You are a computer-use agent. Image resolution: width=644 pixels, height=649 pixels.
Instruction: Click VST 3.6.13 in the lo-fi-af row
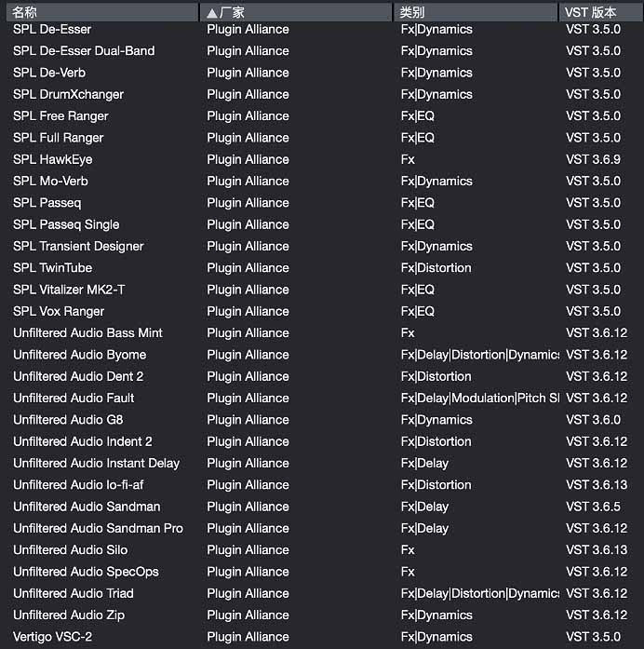coord(597,485)
